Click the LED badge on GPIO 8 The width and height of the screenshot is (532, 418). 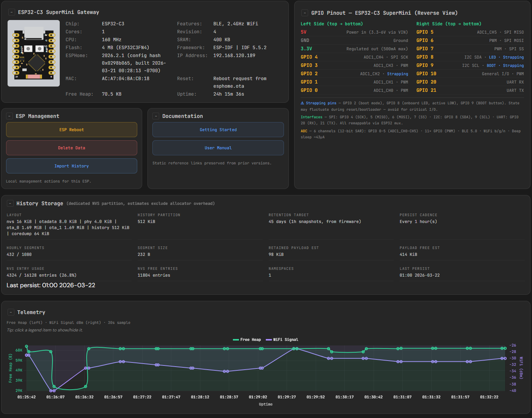pyautogui.click(x=492, y=57)
